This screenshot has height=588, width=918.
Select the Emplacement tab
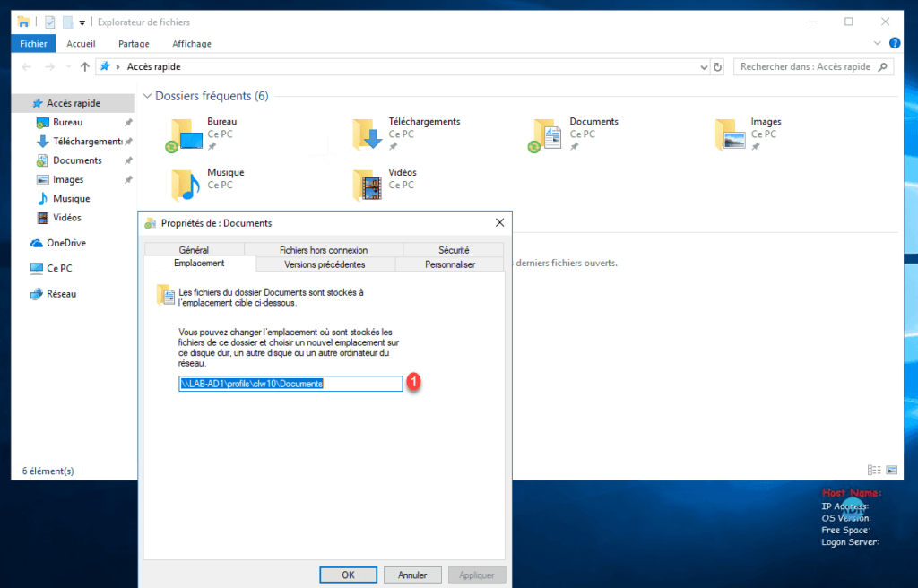[199, 264]
